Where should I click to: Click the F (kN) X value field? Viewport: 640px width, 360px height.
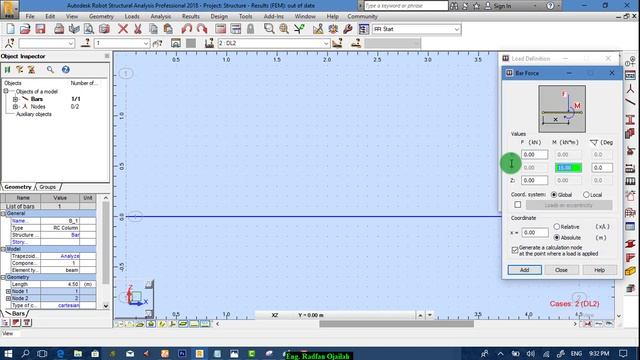coord(534,155)
